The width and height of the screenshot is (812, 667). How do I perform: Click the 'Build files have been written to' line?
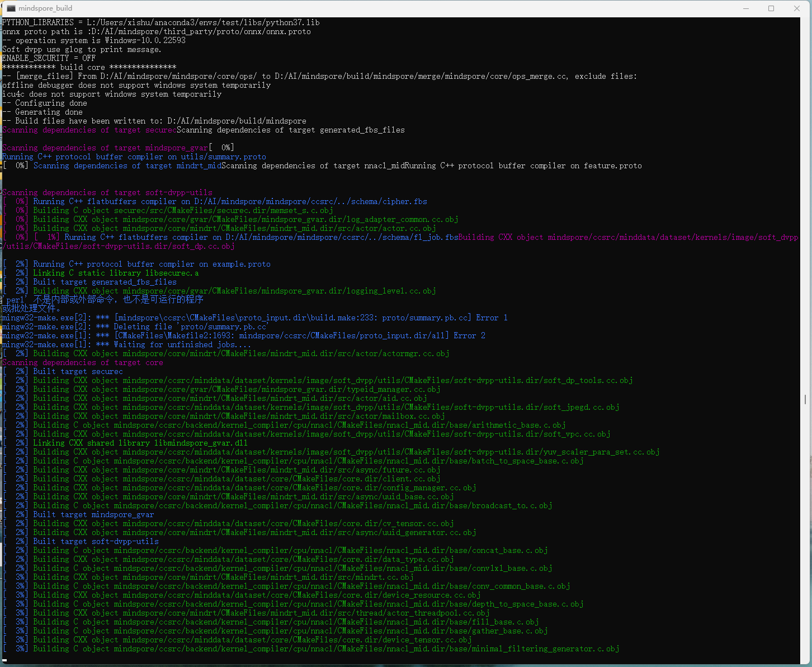[x=154, y=121]
